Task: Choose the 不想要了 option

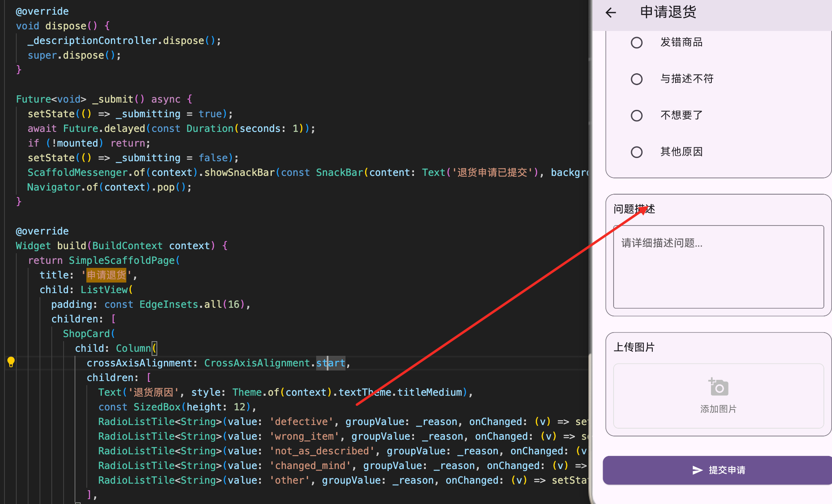Action: [x=637, y=115]
